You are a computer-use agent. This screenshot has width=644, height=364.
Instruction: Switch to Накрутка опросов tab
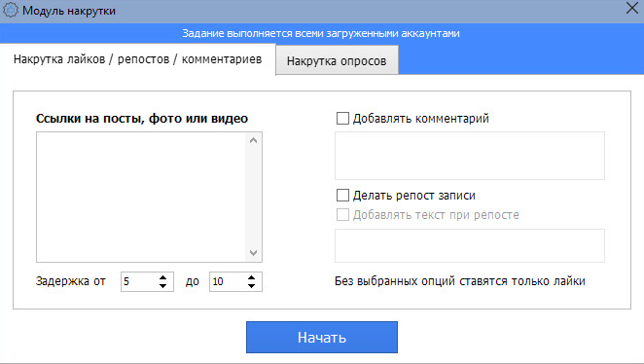click(337, 60)
